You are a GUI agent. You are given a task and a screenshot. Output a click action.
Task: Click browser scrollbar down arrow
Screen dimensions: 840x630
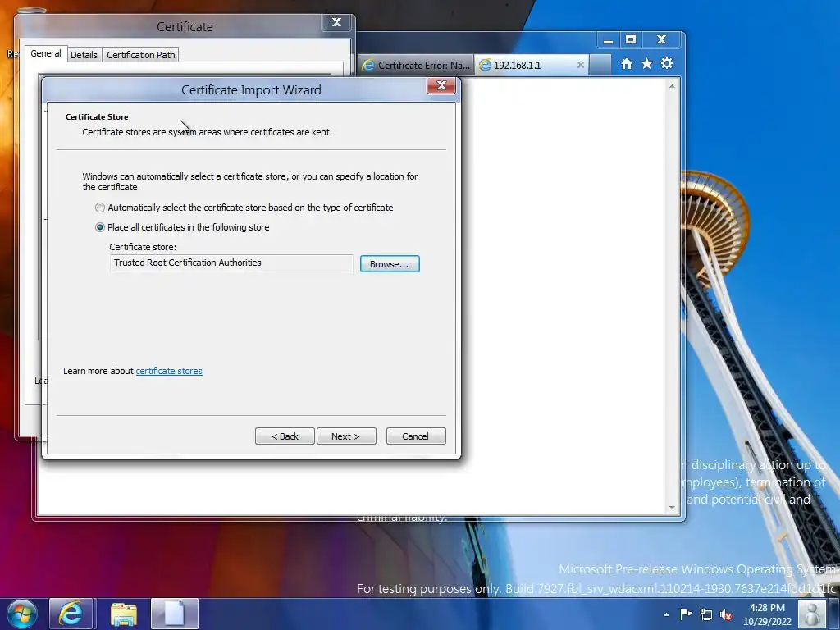[672, 507]
